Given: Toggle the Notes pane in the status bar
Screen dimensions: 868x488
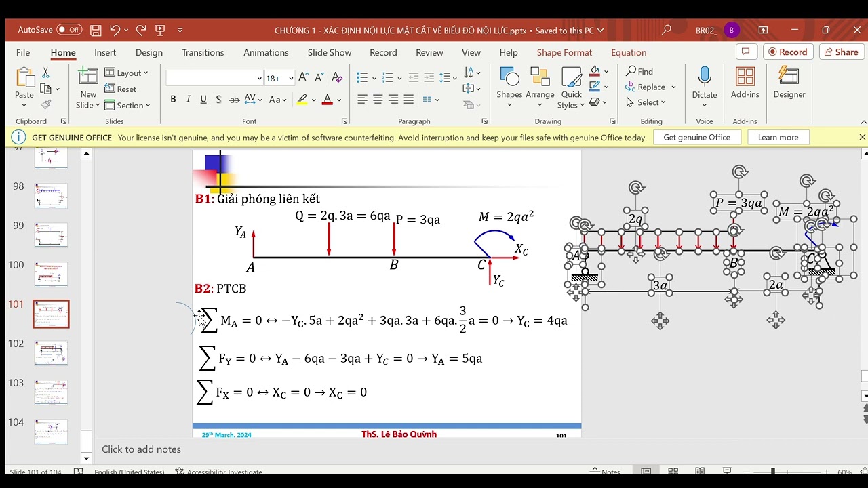Looking at the screenshot, I should point(605,471).
